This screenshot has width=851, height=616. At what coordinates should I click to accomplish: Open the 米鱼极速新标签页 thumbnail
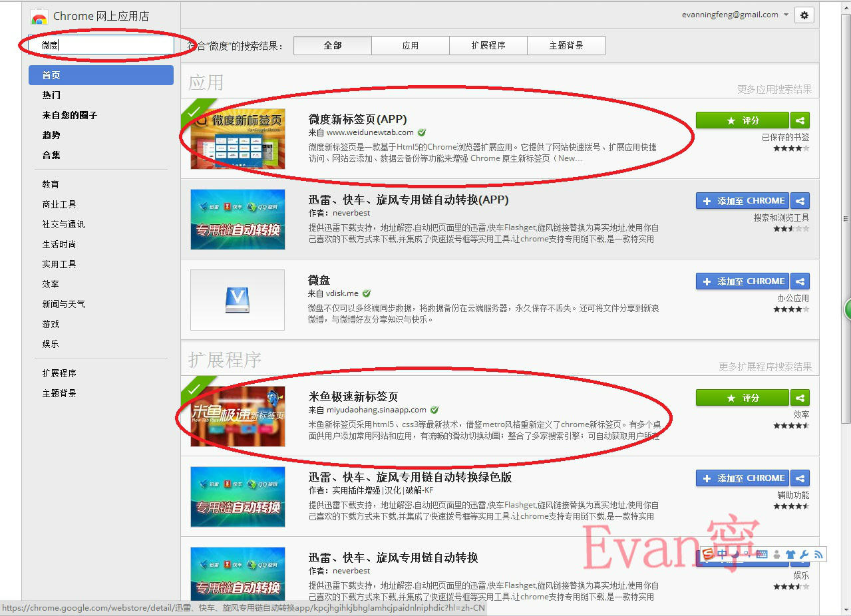[238, 416]
